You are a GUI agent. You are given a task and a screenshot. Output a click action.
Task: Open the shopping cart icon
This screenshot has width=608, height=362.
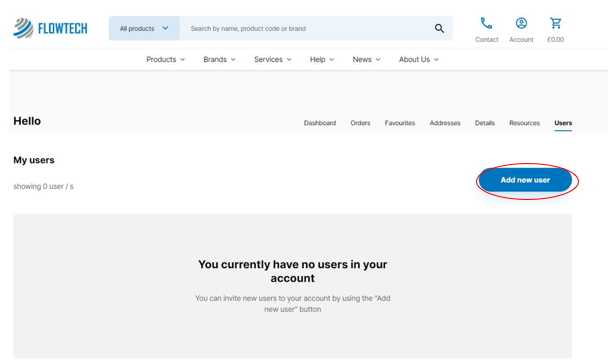(555, 23)
